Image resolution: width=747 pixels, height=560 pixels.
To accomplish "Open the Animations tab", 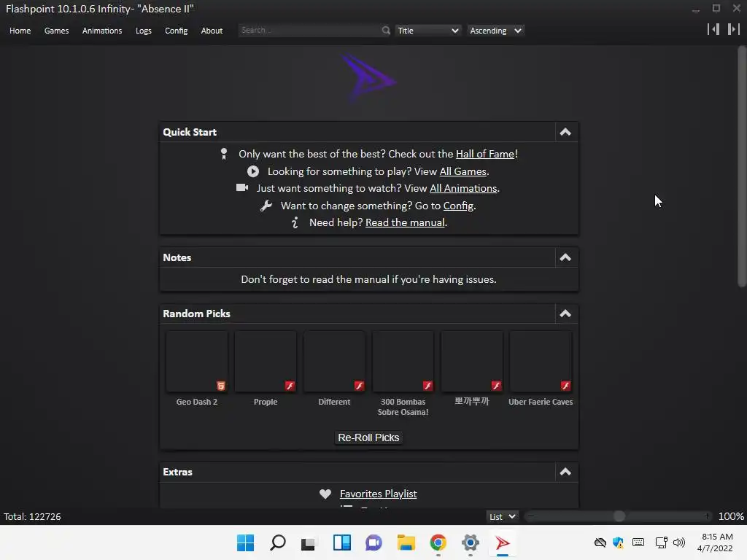I will coord(102,31).
